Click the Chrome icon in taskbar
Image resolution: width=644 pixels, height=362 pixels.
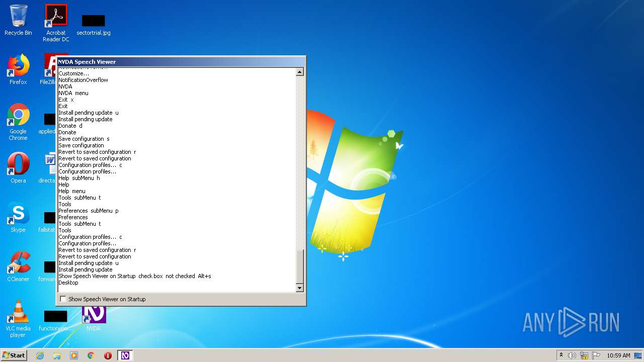(x=91, y=355)
